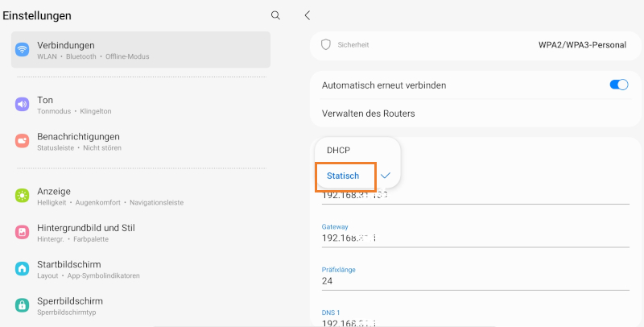Click the Statusleiste Nicht stören subtitle
Viewport: 644px width, 327px height.
point(79,148)
